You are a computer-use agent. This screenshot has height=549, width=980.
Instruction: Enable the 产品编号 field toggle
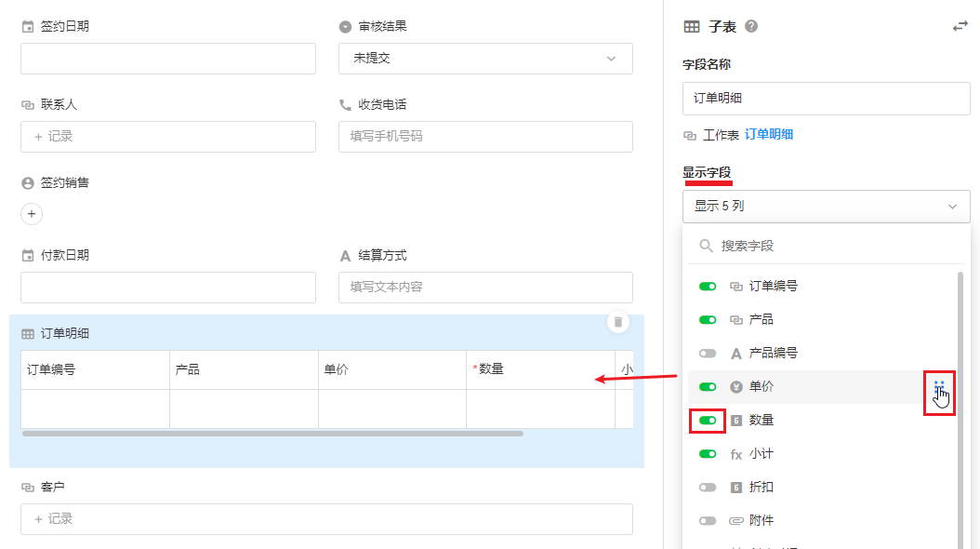708,354
